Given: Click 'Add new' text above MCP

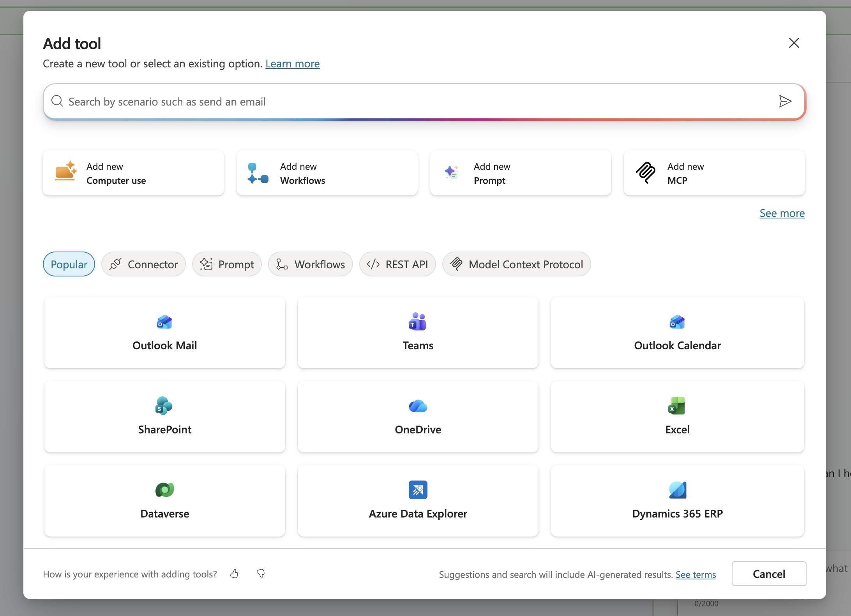Looking at the screenshot, I should (x=685, y=166).
